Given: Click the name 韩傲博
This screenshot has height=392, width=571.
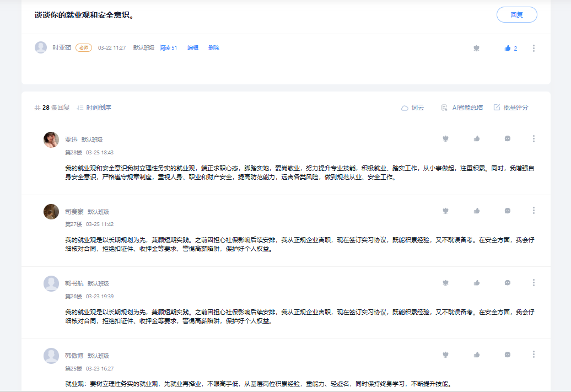Looking at the screenshot, I should point(74,356).
